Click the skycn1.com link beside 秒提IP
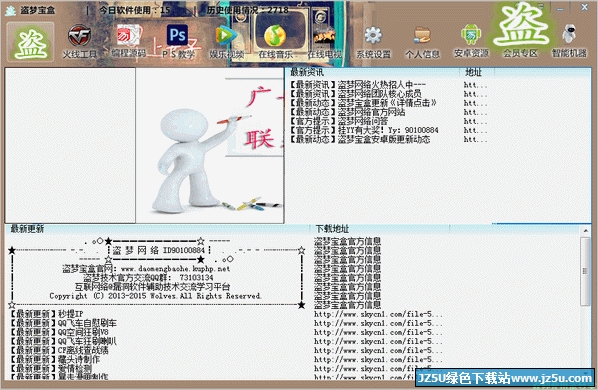598x390 pixels. coord(378,314)
